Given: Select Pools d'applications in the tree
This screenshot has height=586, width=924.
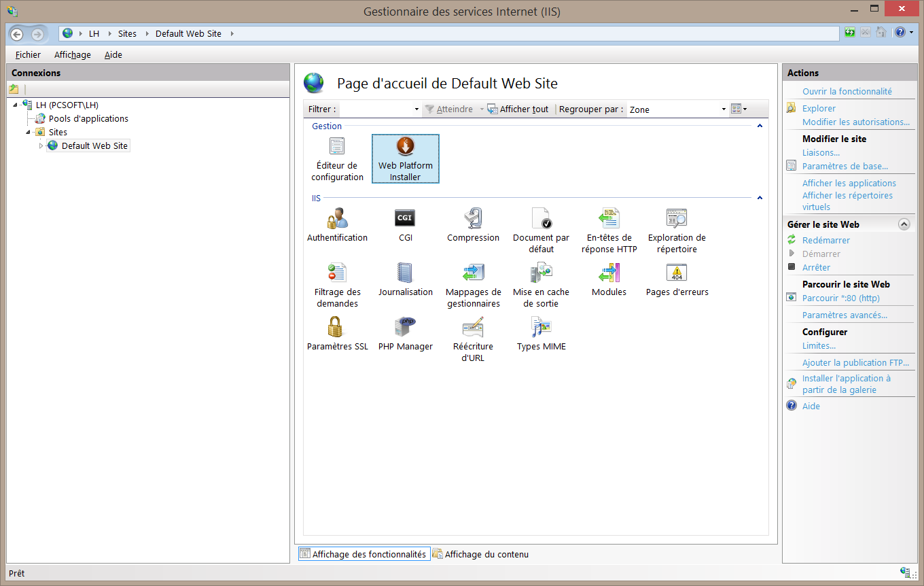Looking at the screenshot, I should point(88,118).
